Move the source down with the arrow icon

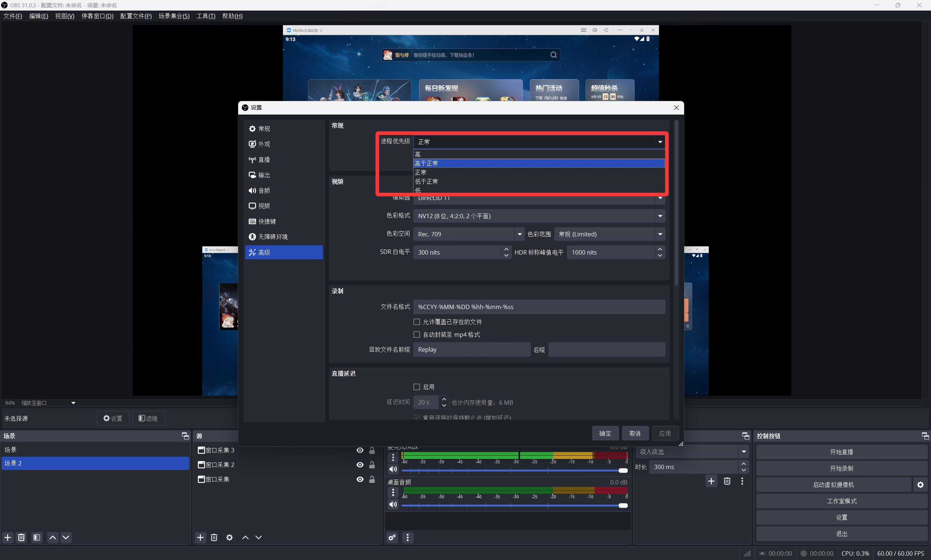pos(259,537)
